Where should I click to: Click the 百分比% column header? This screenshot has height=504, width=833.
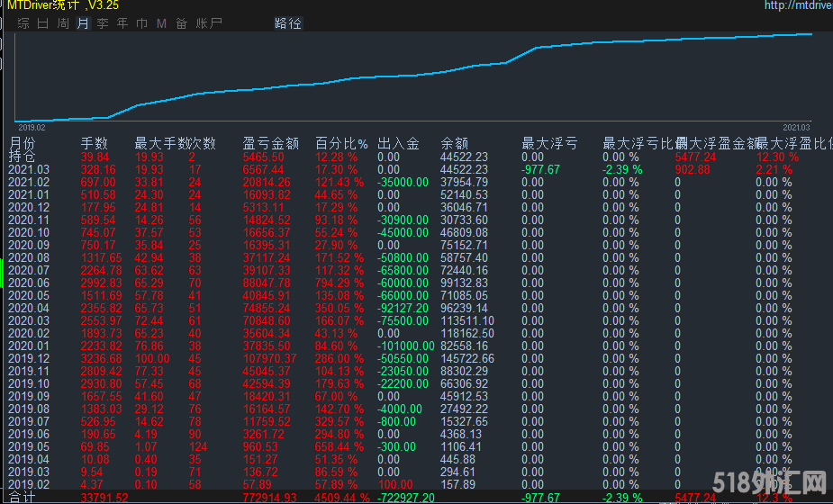click(x=341, y=143)
